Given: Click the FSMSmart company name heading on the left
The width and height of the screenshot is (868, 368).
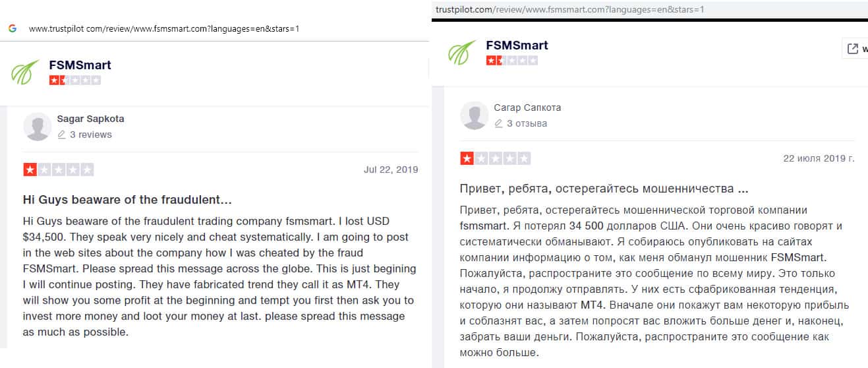Looking at the screenshot, I should click(x=80, y=65).
